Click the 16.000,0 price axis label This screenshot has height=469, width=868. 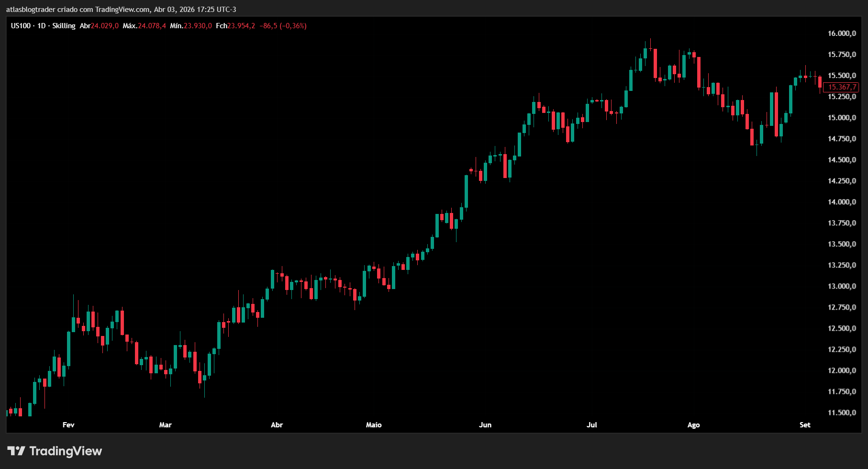[x=842, y=33]
